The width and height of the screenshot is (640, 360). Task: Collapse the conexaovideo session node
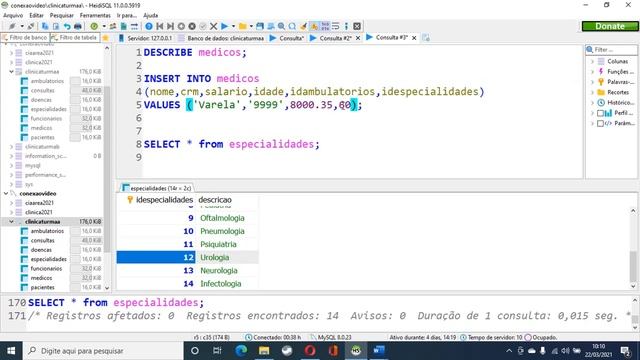pyautogui.click(x=6, y=193)
